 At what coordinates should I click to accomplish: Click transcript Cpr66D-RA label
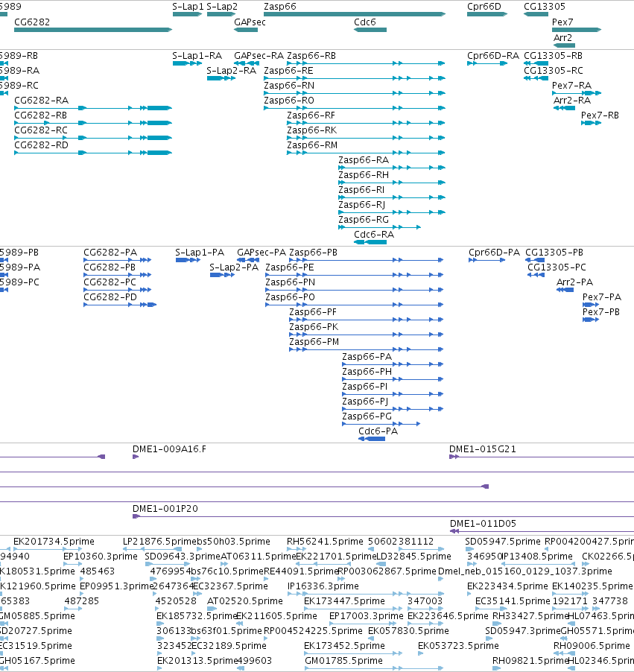(493, 56)
